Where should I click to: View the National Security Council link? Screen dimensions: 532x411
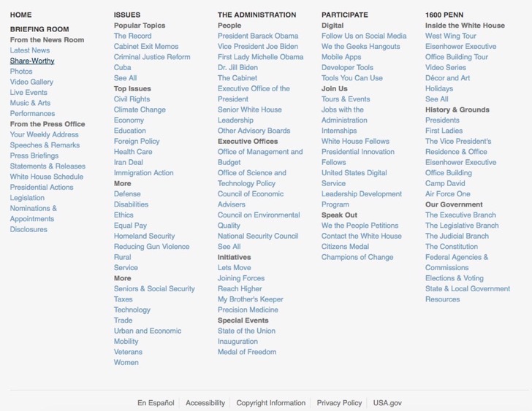click(x=258, y=237)
